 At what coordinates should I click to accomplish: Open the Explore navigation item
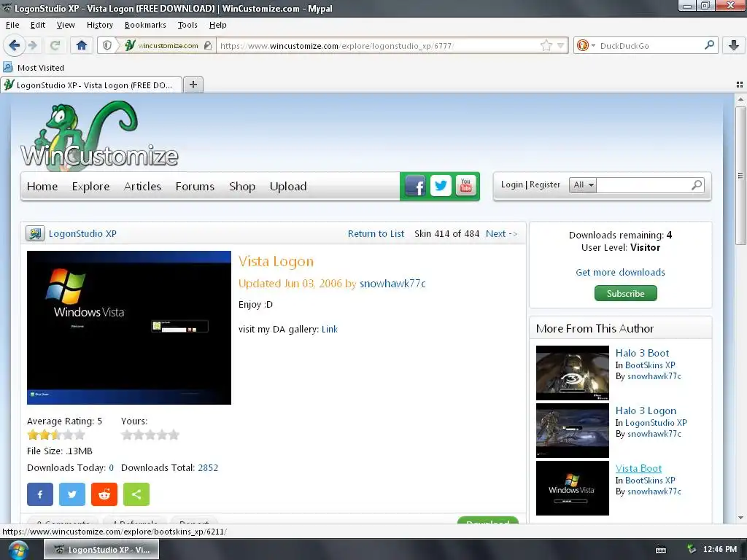click(91, 186)
